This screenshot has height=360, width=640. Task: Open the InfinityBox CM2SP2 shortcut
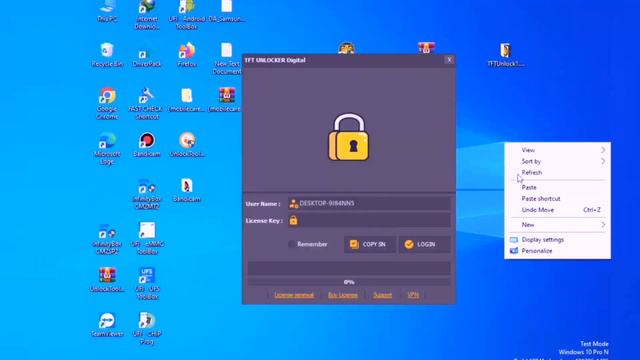coord(107,239)
